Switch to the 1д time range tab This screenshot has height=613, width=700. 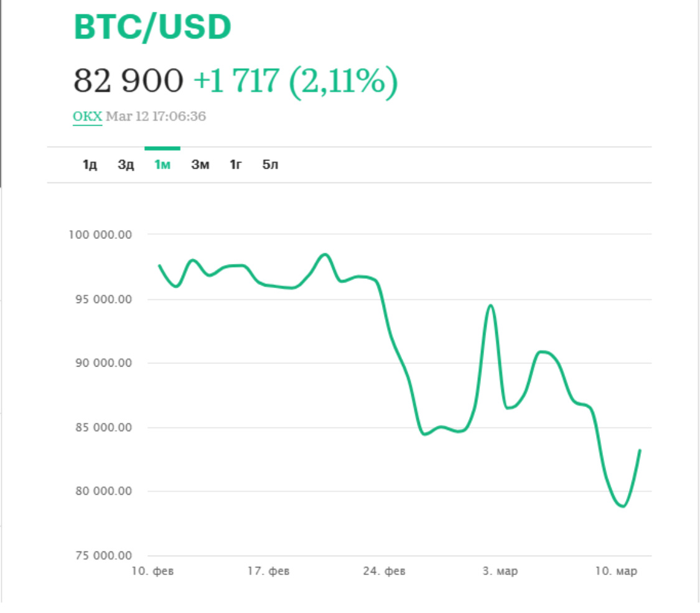90,165
